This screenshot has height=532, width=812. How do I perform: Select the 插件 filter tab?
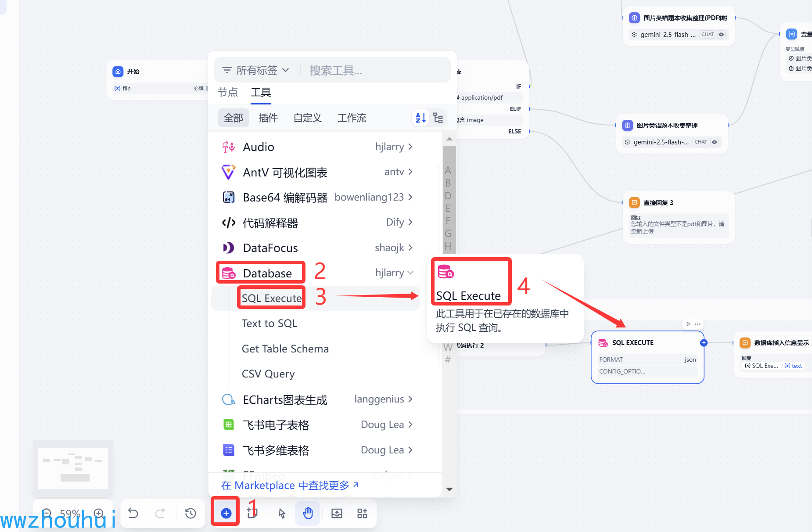click(x=268, y=118)
